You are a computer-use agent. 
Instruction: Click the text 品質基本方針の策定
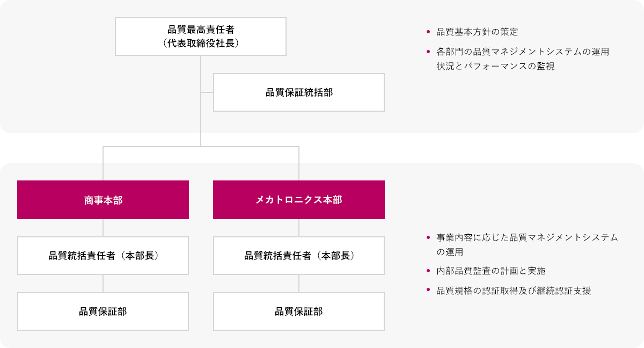click(x=477, y=32)
